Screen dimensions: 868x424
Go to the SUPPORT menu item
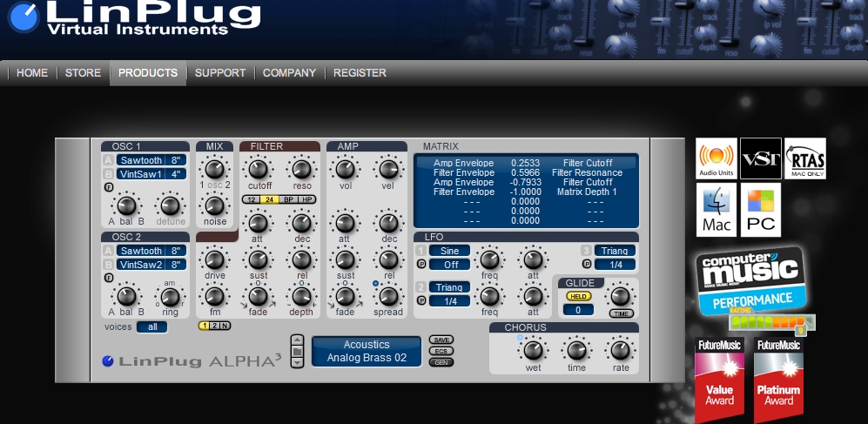[x=219, y=73]
